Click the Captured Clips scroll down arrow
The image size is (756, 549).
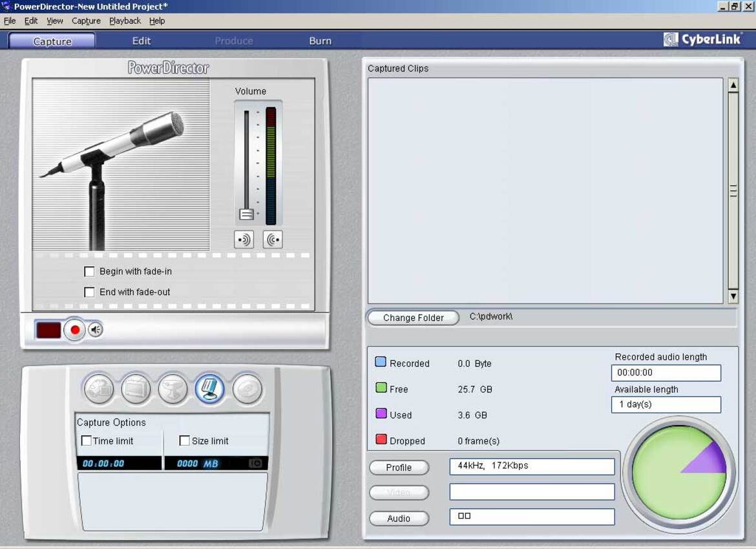coord(733,296)
